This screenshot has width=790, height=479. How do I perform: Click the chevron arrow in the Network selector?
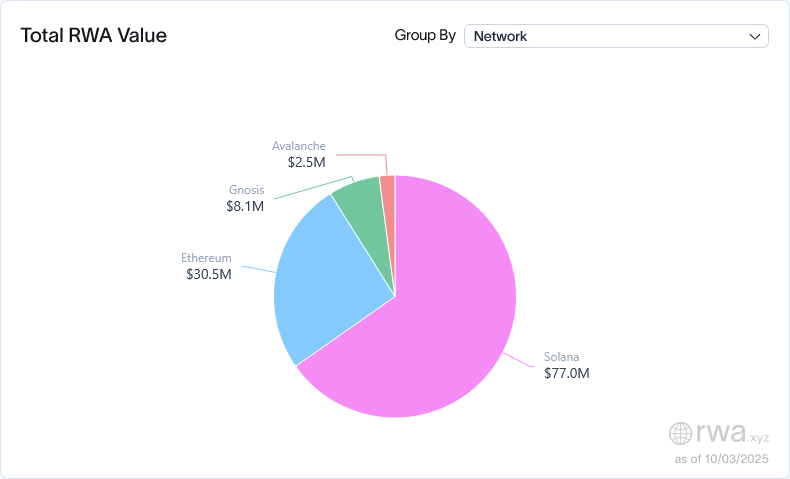[755, 36]
